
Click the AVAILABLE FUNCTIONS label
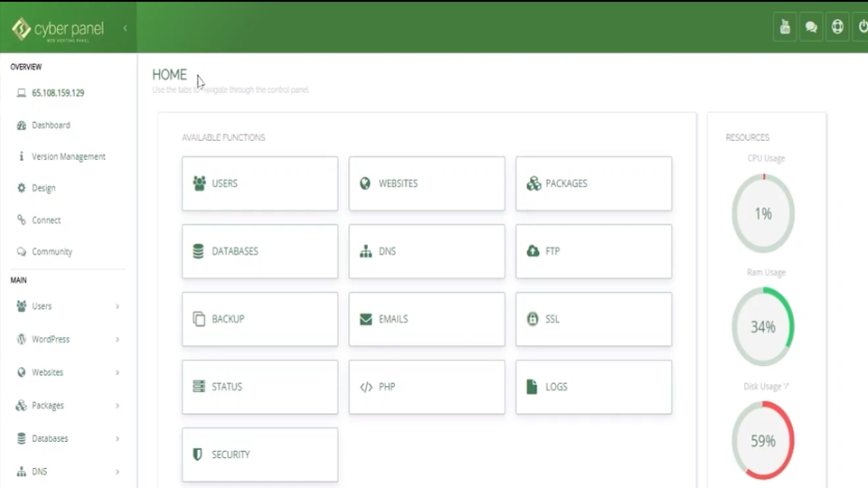(x=223, y=137)
